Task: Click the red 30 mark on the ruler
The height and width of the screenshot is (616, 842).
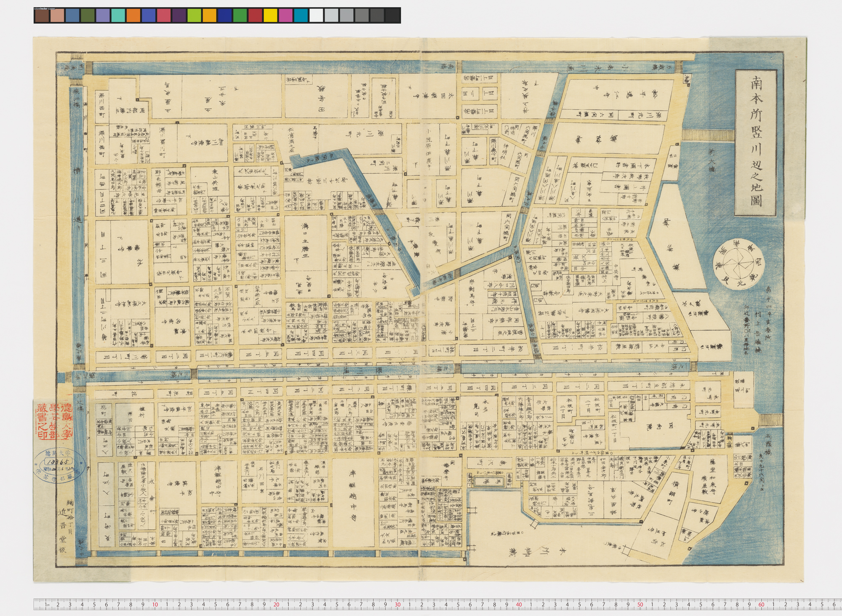Action: 397,605
